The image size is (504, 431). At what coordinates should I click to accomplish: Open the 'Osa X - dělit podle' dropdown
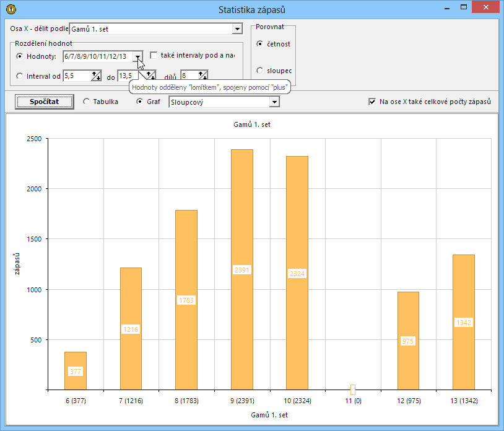[x=237, y=29]
